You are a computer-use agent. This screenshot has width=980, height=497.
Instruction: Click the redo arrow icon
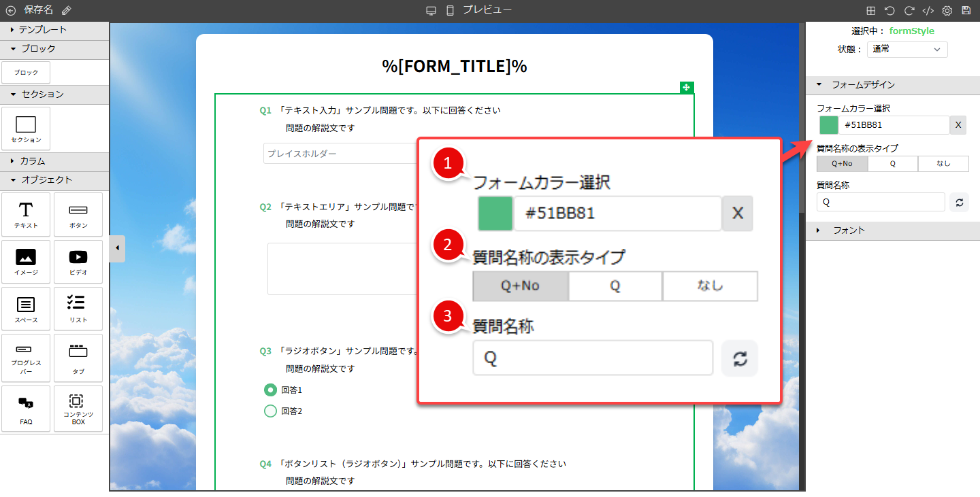pyautogui.click(x=909, y=11)
